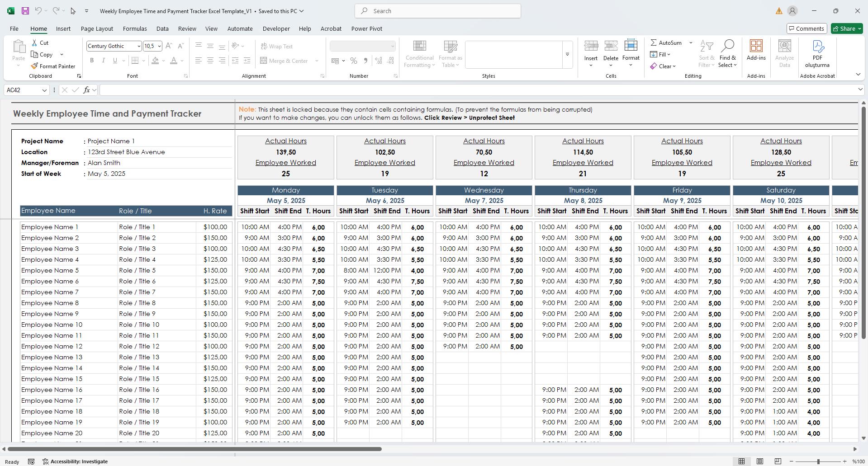The image size is (868, 466).
Task: Switch to Normal view in status bar
Action: 742,461
